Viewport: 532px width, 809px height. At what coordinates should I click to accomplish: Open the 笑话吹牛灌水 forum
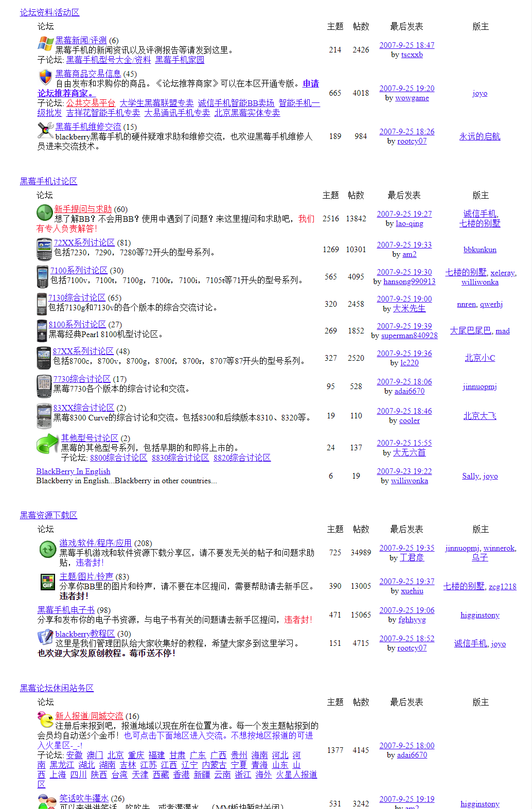[x=84, y=798]
